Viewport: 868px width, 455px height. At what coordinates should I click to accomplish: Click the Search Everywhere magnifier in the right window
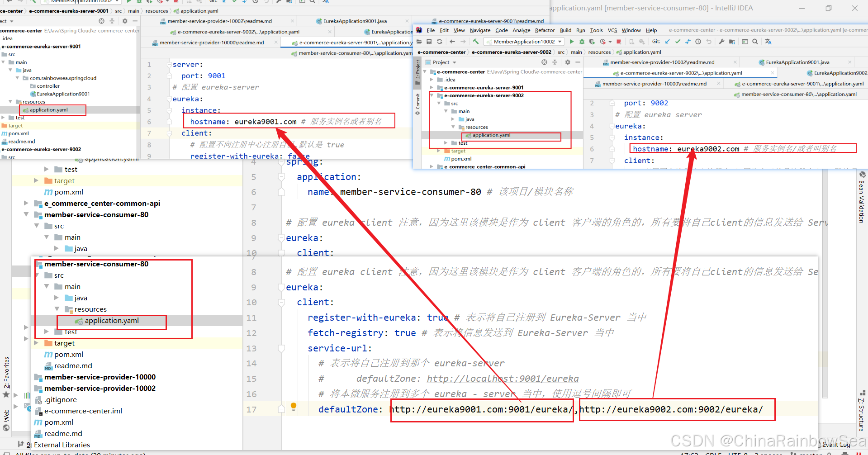(755, 42)
